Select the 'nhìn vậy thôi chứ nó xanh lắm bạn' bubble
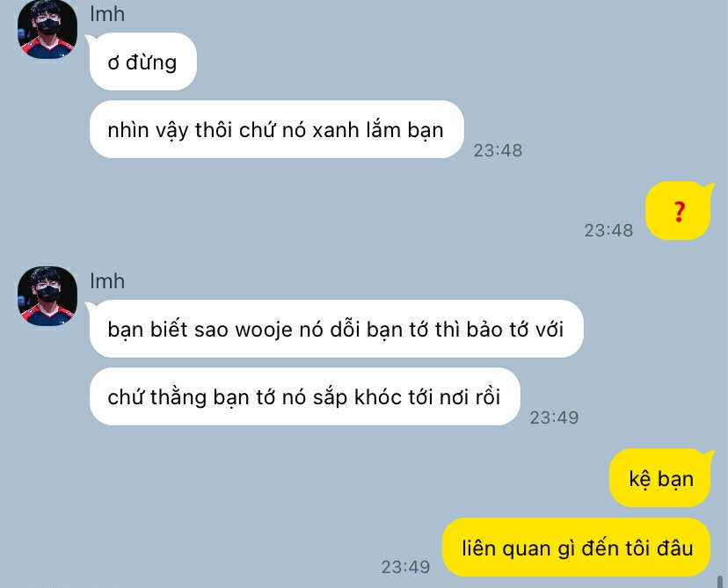Image resolution: width=728 pixels, height=588 pixels. tap(277, 129)
